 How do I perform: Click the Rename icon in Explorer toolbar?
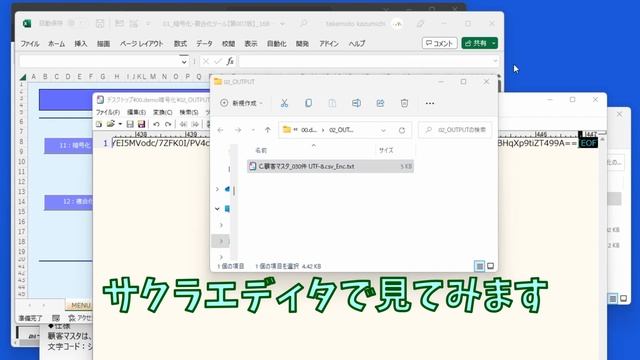click(x=356, y=103)
